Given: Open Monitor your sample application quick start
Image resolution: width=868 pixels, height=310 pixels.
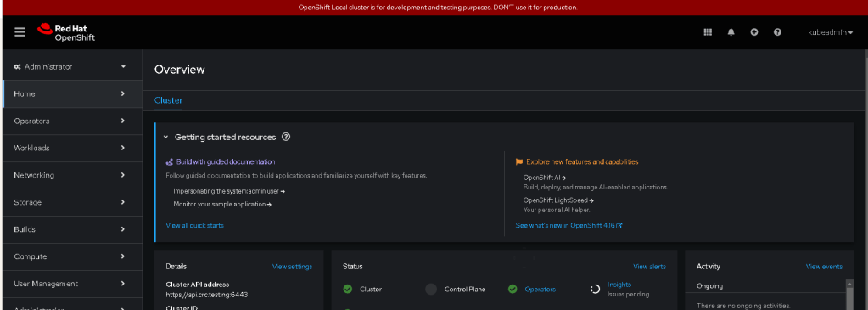Looking at the screenshot, I should click(222, 204).
